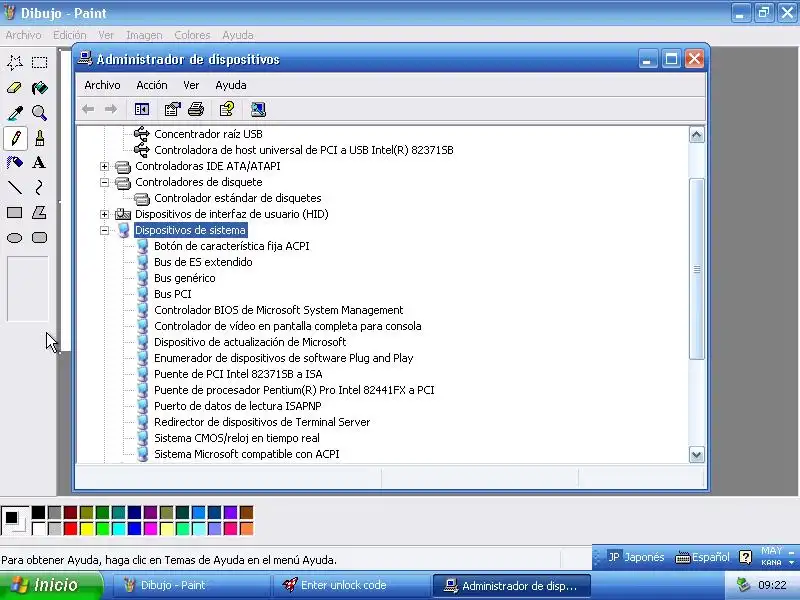Pick the black color swatch in palette

pyautogui.click(x=38, y=512)
